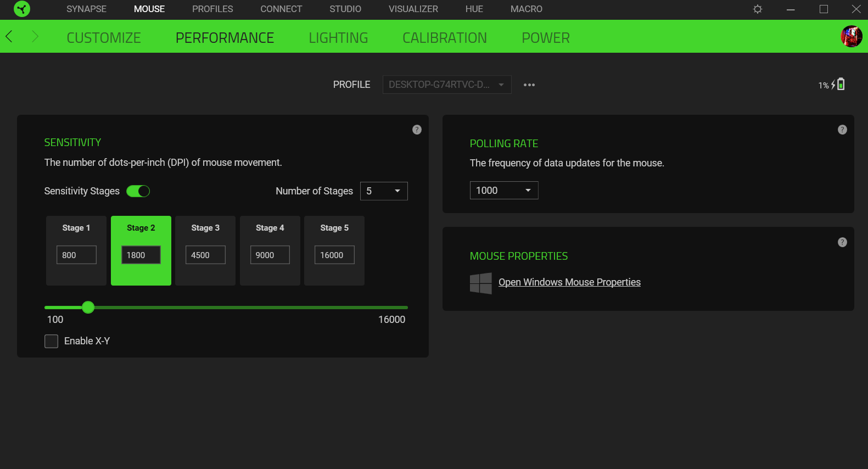Screen dimensions: 868x469
Task: Click the user profile avatar
Action: 851,37
